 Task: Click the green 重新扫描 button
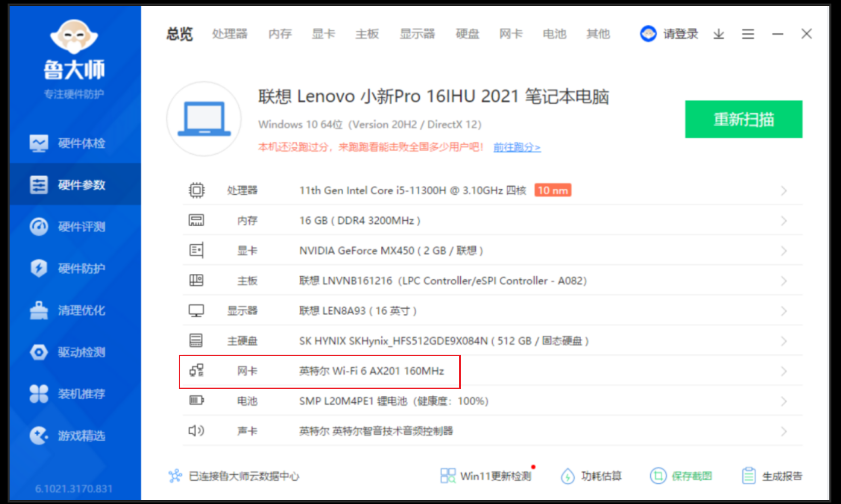(x=744, y=119)
